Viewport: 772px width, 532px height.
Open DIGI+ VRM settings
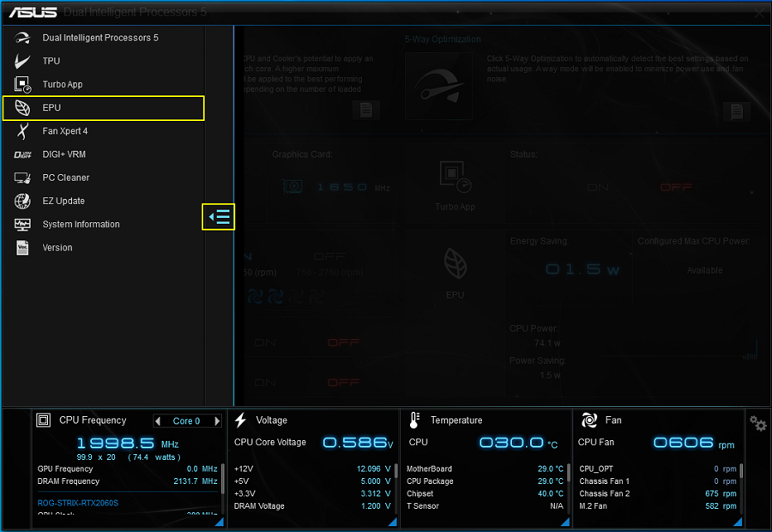tap(63, 154)
